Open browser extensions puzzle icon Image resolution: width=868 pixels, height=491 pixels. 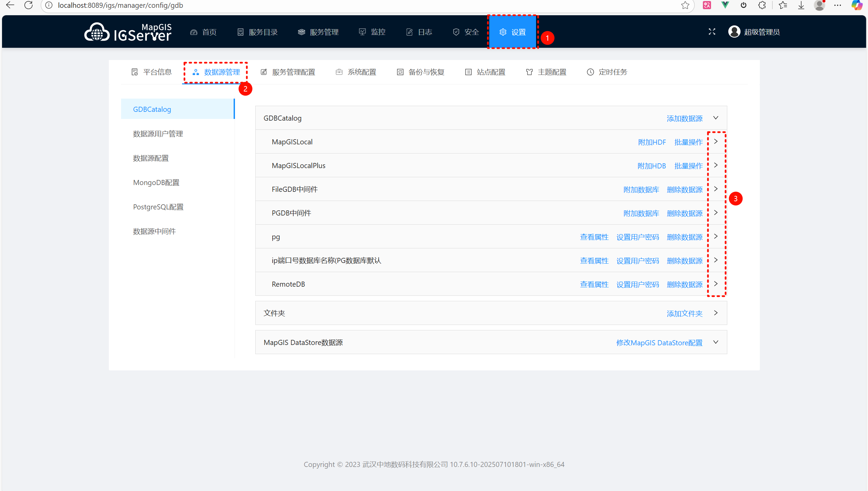coord(762,5)
